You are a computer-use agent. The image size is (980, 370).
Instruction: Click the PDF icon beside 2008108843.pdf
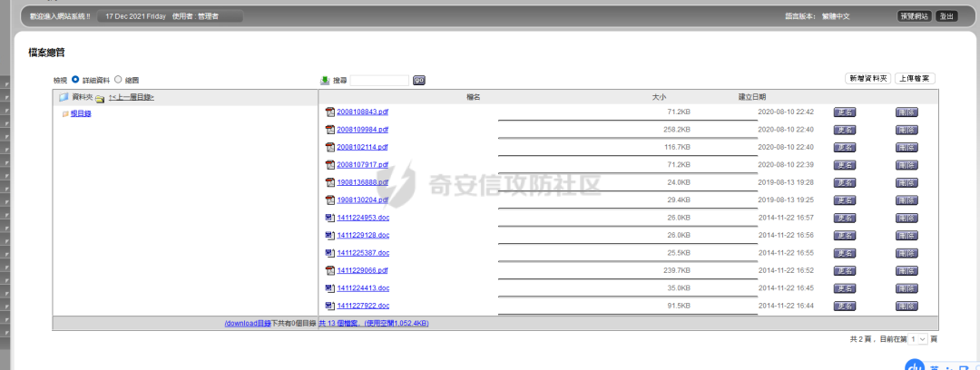point(330,112)
